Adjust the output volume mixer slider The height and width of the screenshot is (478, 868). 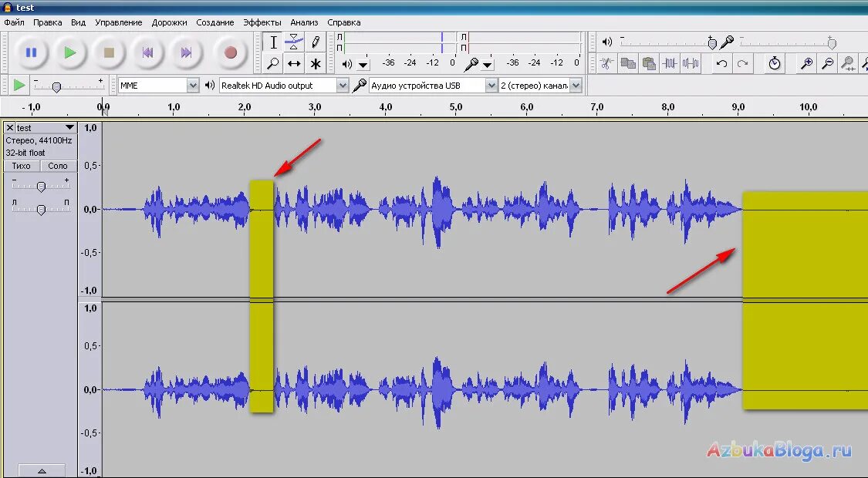(667, 42)
